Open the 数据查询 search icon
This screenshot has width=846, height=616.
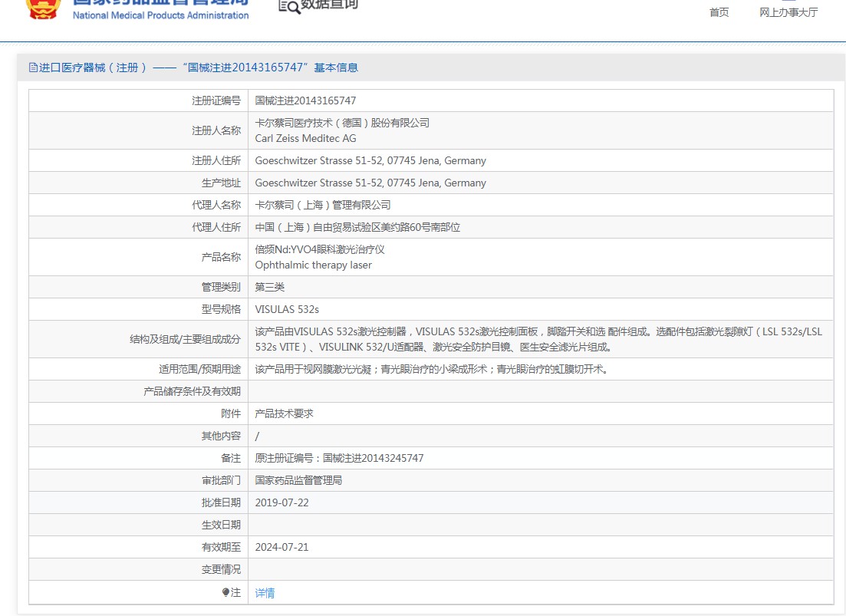pos(289,6)
